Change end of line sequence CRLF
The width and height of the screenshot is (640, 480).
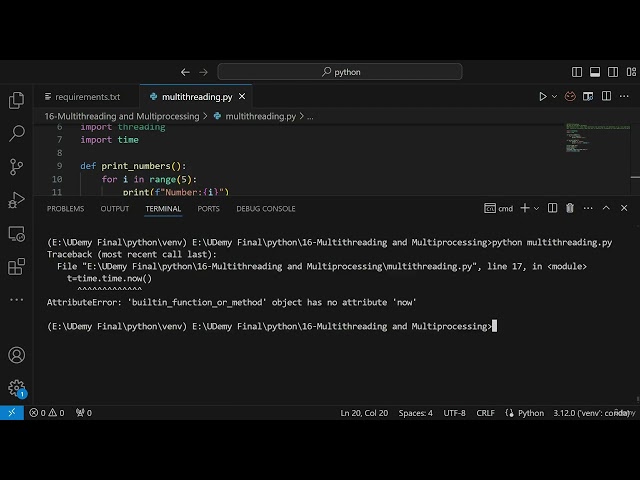pyautogui.click(x=485, y=413)
